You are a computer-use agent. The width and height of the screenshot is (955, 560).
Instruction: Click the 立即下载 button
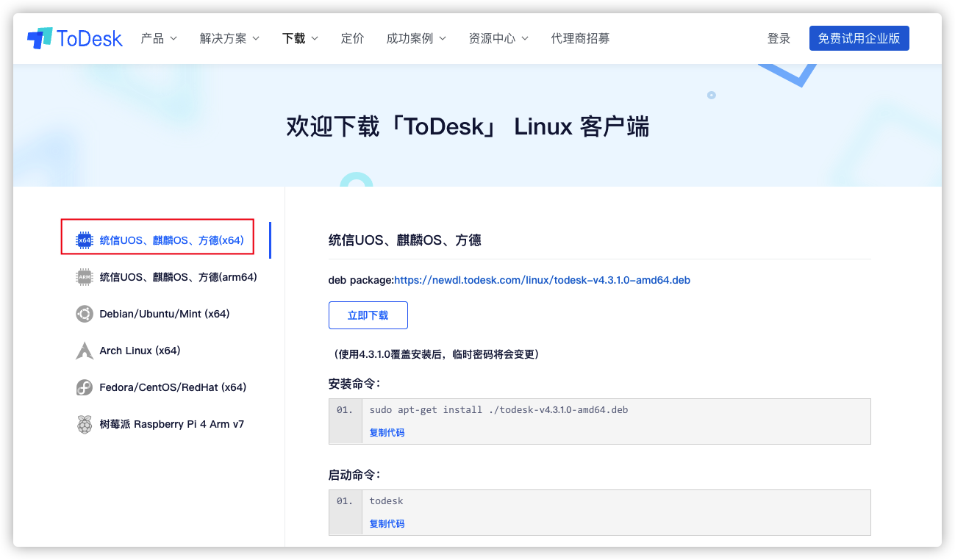[x=368, y=315]
